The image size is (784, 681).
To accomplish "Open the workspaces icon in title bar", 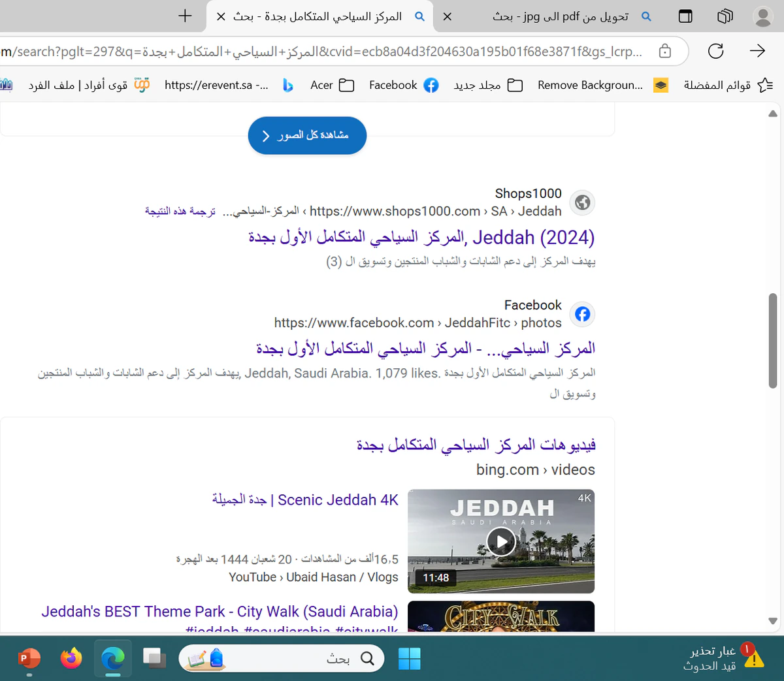I will click(725, 16).
